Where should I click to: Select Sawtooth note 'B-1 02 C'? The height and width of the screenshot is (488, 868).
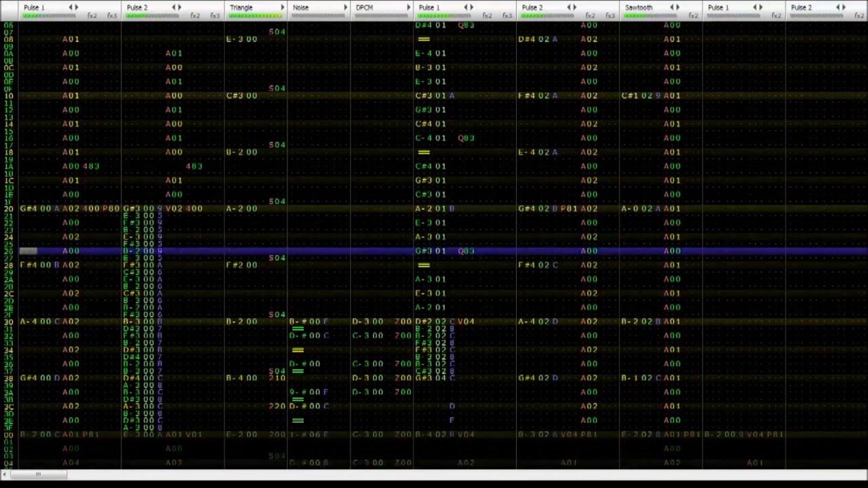tap(641, 378)
